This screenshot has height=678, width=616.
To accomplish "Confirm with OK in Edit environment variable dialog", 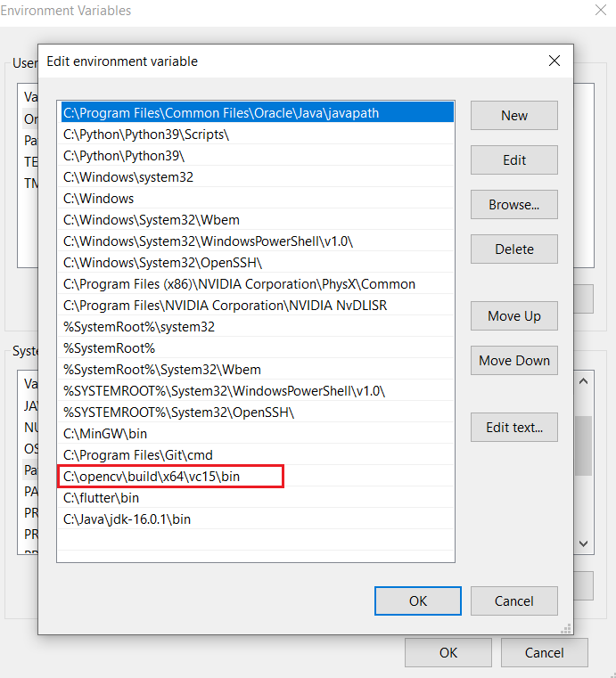I will point(418,601).
